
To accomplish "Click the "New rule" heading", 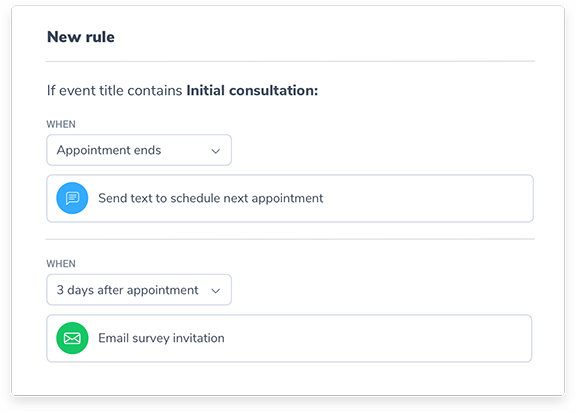I will point(81,37).
